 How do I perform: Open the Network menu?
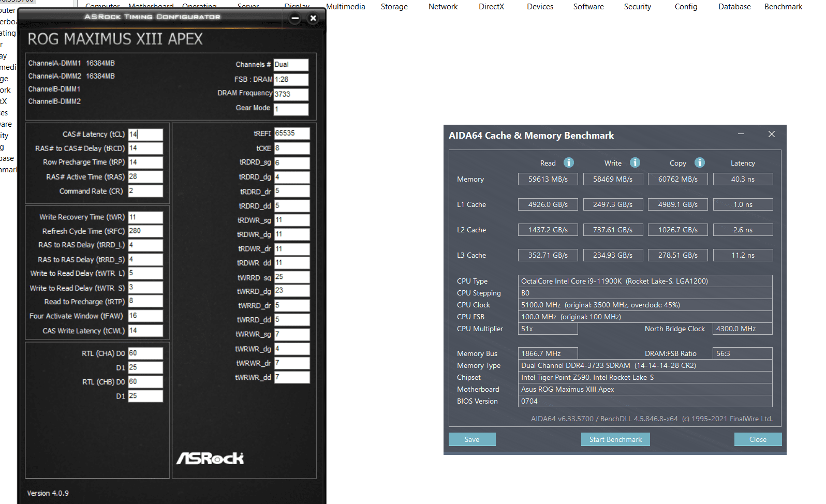pyautogui.click(x=443, y=7)
